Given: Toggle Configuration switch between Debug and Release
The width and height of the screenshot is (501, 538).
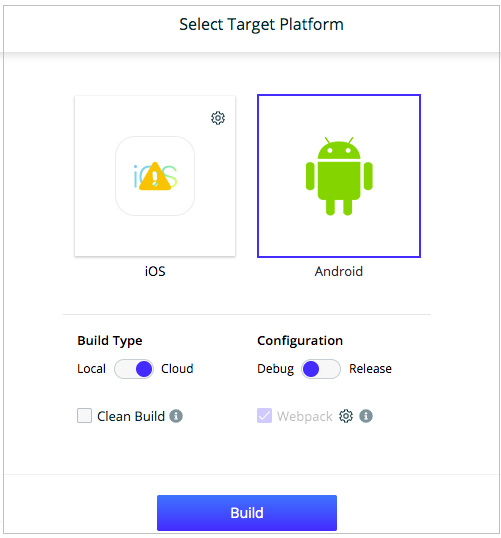Looking at the screenshot, I should pos(321,369).
